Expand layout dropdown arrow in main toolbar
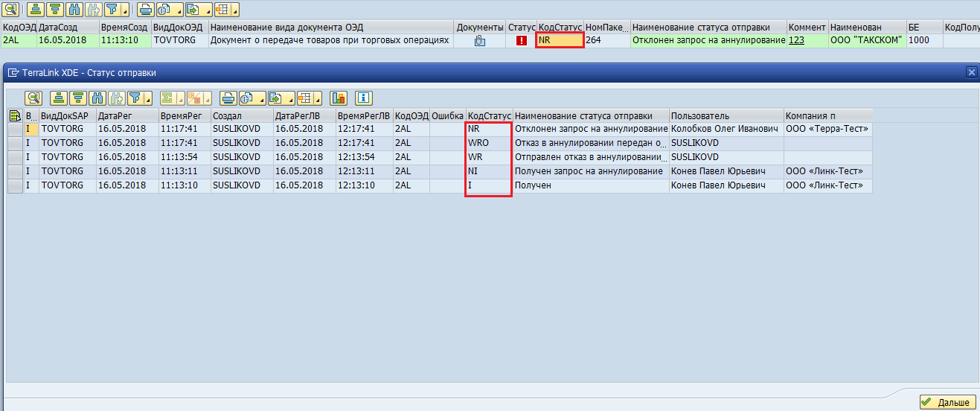Image resolution: width=980 pixels, height=411 pixels. click(x=236, y=10)
